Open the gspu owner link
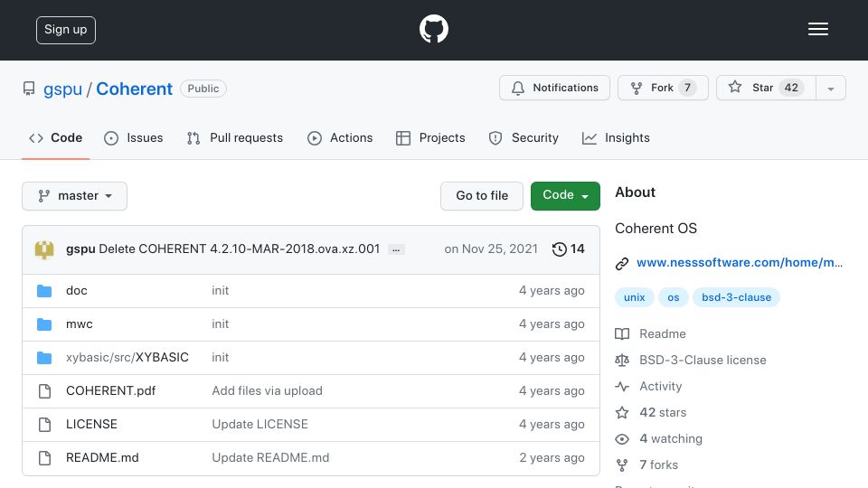Image resolution: width=868 pixels, height=488 pixels. pyautogui.click(x=62, y=89)
